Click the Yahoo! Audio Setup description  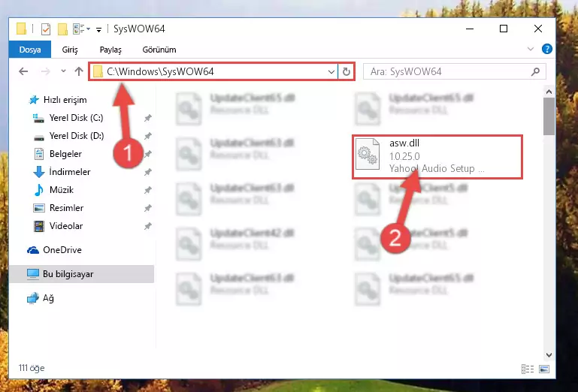pos(437,169)
